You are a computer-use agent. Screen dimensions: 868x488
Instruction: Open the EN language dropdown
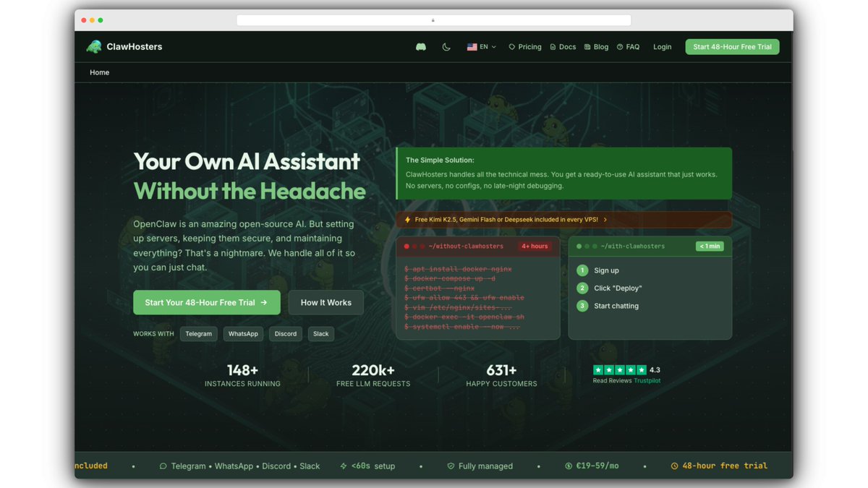pos(482,47)
